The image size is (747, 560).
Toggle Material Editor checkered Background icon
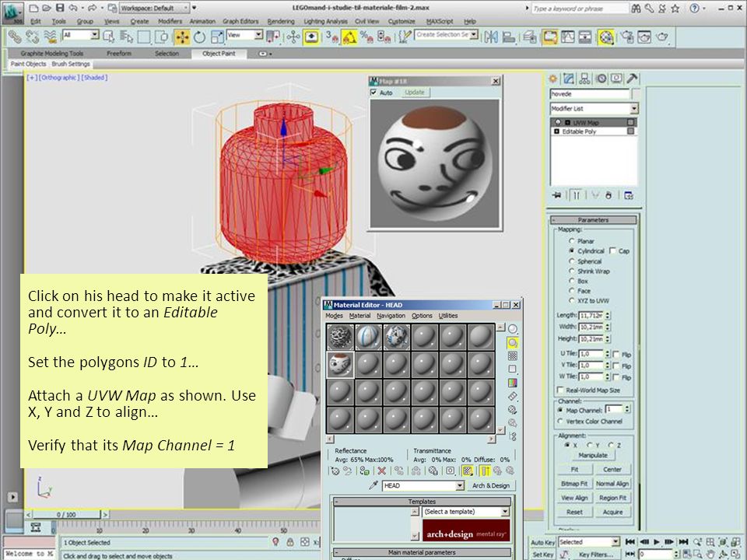click(513, 355)
